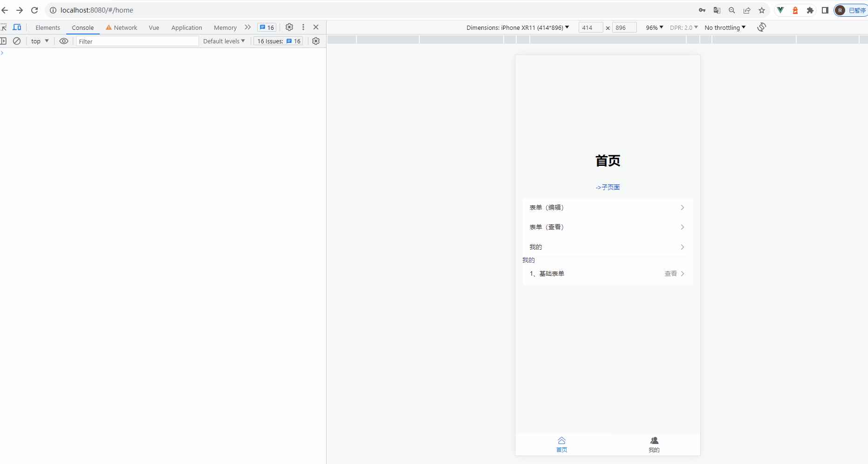
Task: Switch to the 首页 bottom tab
Action: (x=561, y=445)
